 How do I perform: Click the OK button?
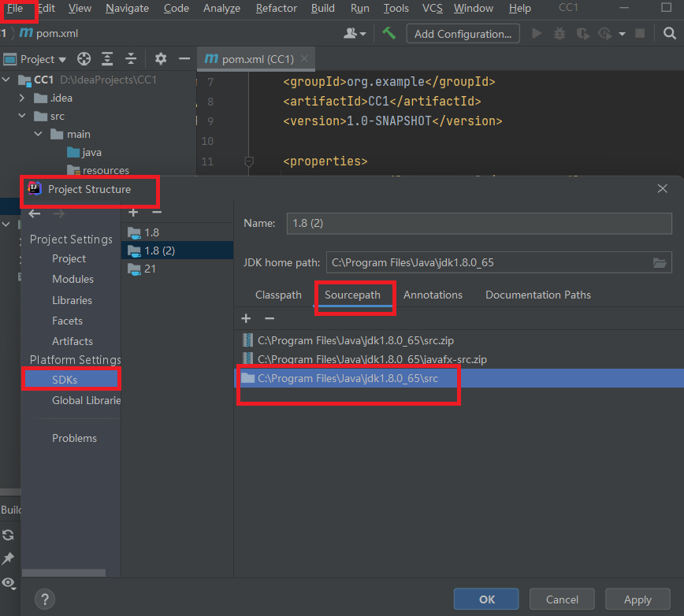point(486,599)
